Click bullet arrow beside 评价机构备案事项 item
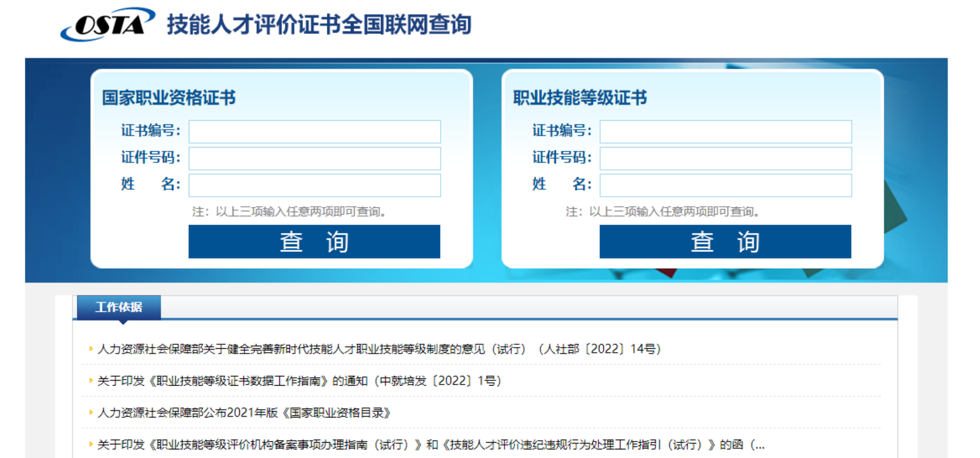 (91, 445)
